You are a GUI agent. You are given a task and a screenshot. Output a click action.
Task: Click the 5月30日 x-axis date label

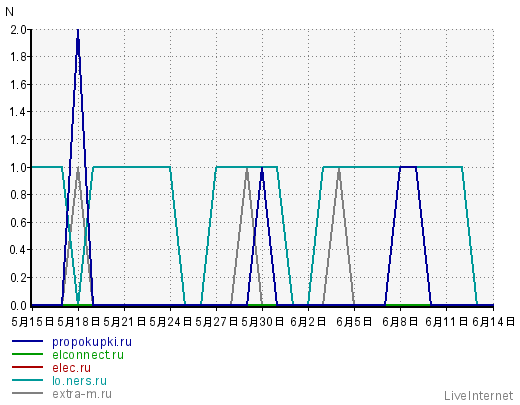click(262, 322)
